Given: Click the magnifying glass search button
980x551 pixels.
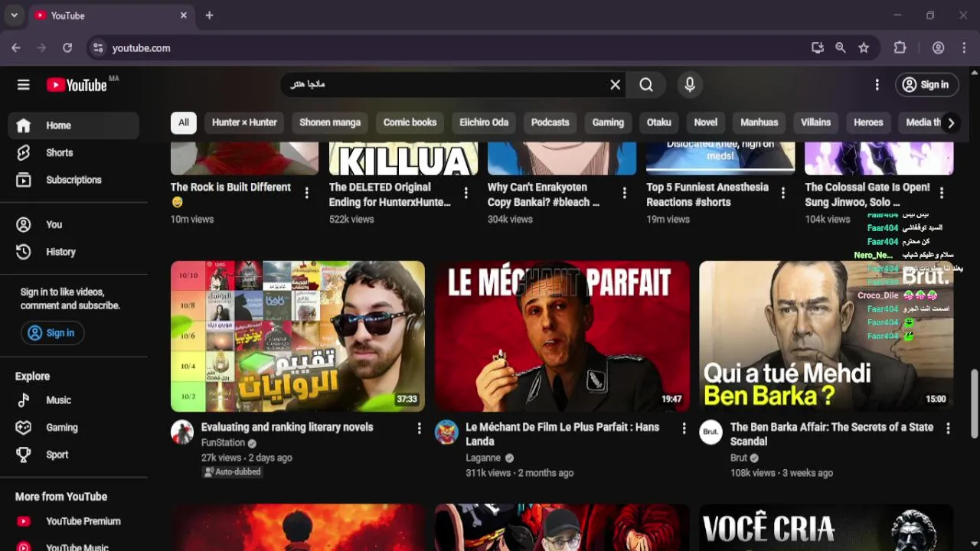Looking at the screenshot, I should pyautogui.click(x=646, y=85).
